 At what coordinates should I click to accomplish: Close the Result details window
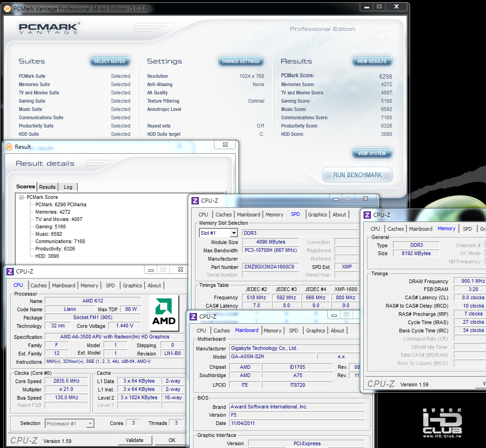click(x=225, y=145)
